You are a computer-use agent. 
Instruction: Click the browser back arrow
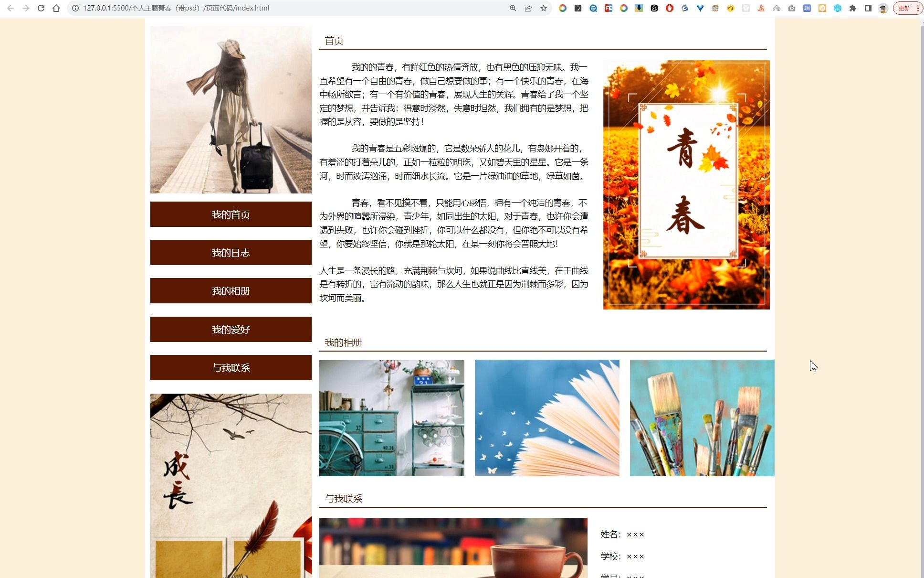11,8
